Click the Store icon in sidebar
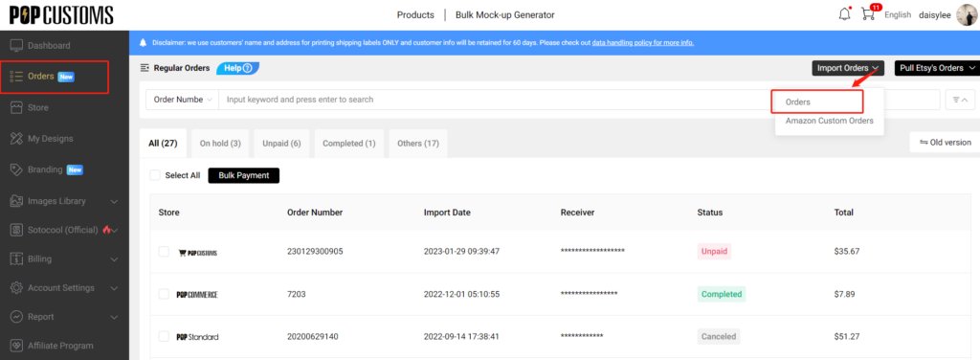The width and height of the screenshot is (980, 360). click(x=17, y=107)
